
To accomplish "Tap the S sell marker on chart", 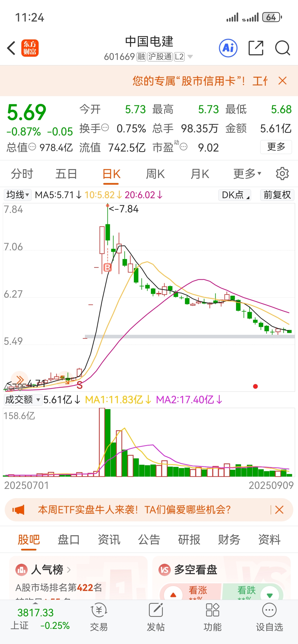I will pos(79,385).
